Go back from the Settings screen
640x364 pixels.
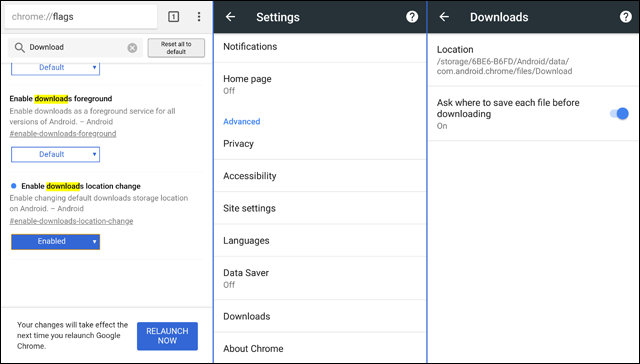coord(231,17)
